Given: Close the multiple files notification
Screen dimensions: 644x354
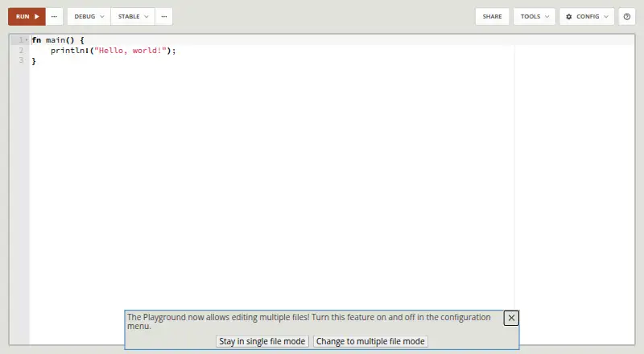Looking at the screenshot, I should 511,318.
